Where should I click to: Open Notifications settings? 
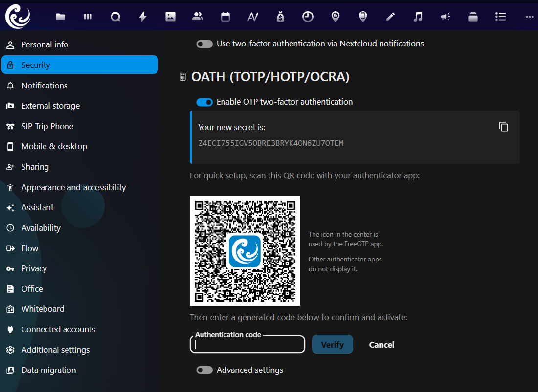pyautogui.click(x=80, y=86)
